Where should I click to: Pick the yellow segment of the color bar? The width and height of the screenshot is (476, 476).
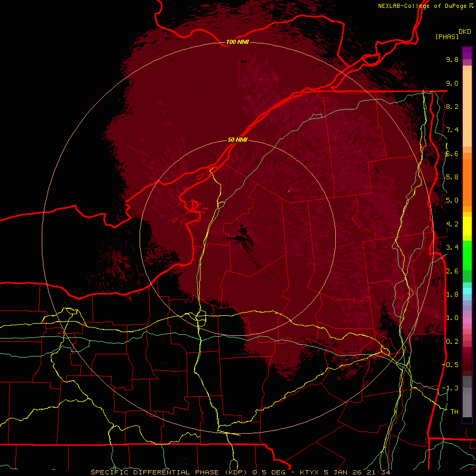pos(467,226)
